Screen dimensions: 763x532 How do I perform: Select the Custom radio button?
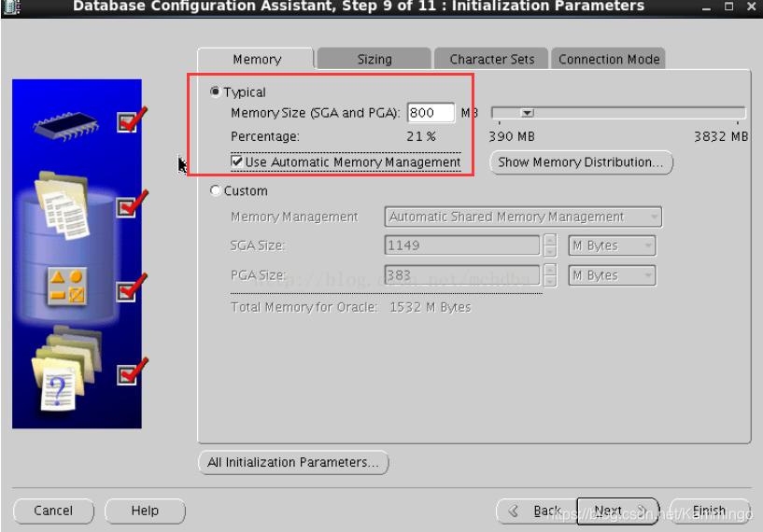pos(215,190)
